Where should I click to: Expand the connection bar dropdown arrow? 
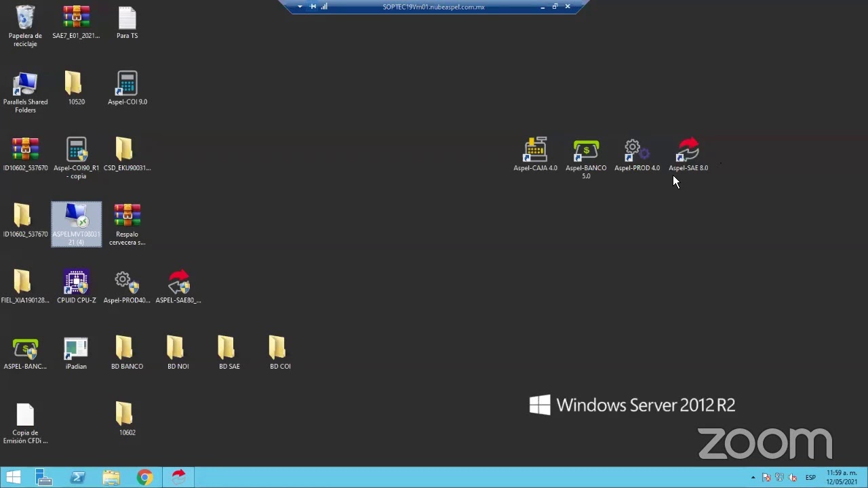click(300, 7)
